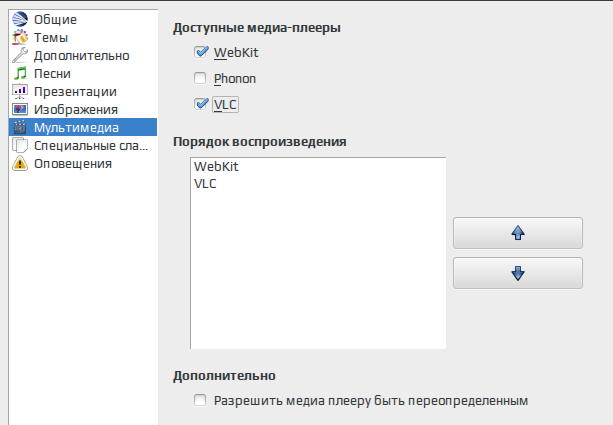Open the Темы settings section
613x425 pixels.
[x=83, y=37]
